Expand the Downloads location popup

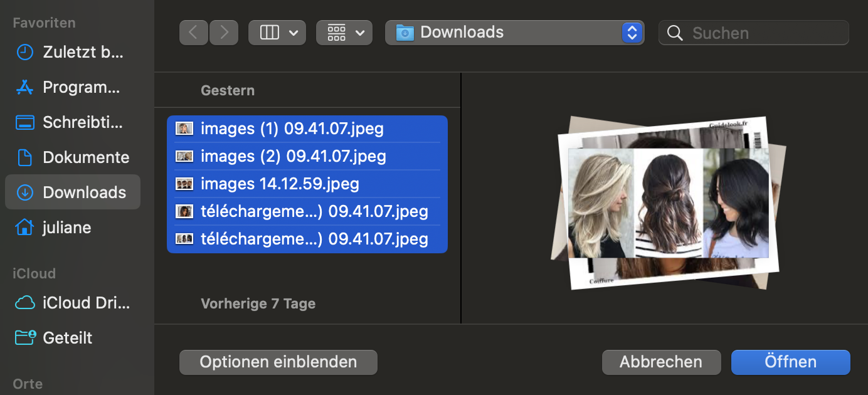point(632,33)
